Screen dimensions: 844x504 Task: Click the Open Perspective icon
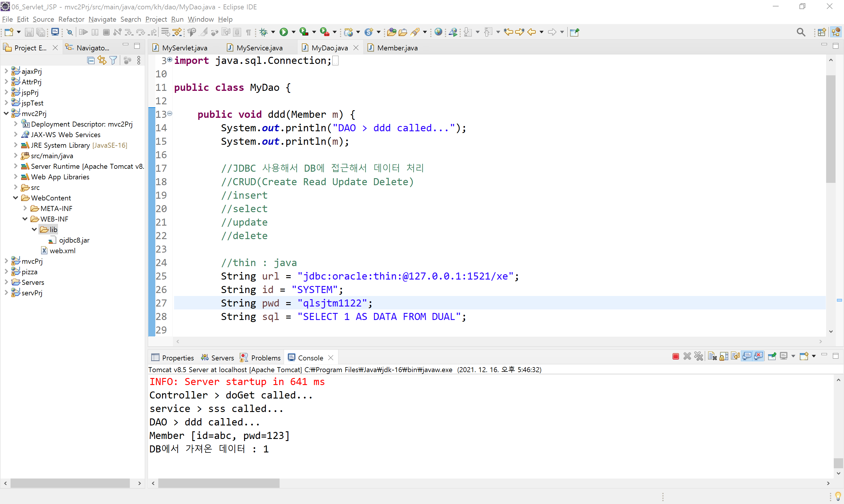tap(822, 32)
